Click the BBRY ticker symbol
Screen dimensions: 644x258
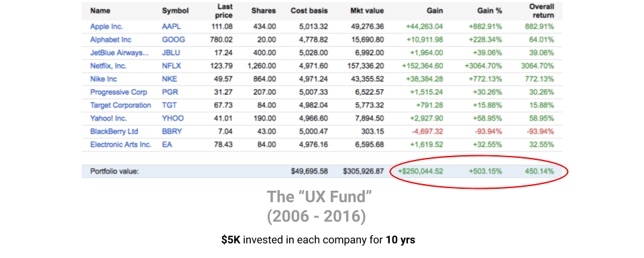coord(172,132)
